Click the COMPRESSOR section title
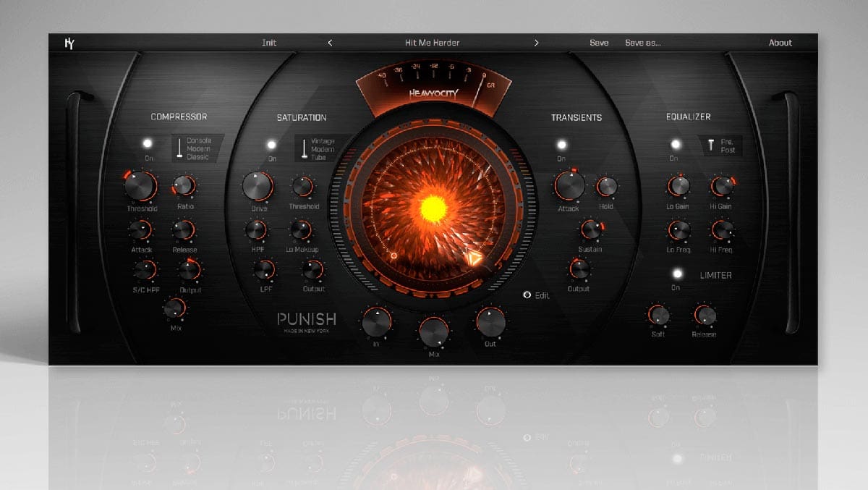868x490 pixels. (x=179, y=117)
